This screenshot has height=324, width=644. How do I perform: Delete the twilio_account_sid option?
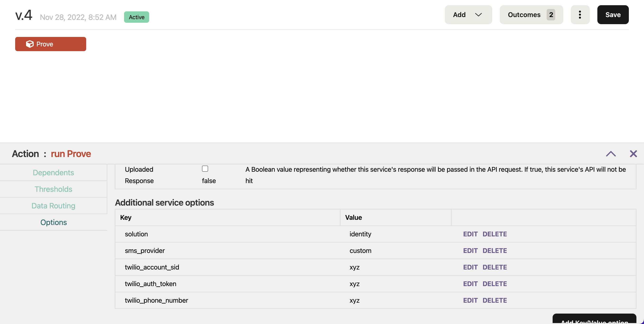(495, 267)
